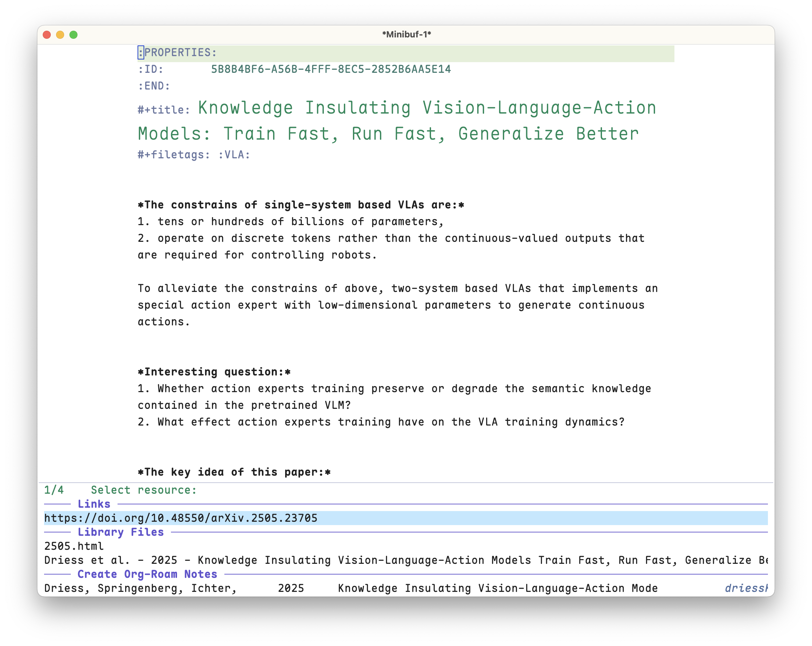Click the :ID: property value
This screenshot has height=646, width=812.
[x=331, y=69]
